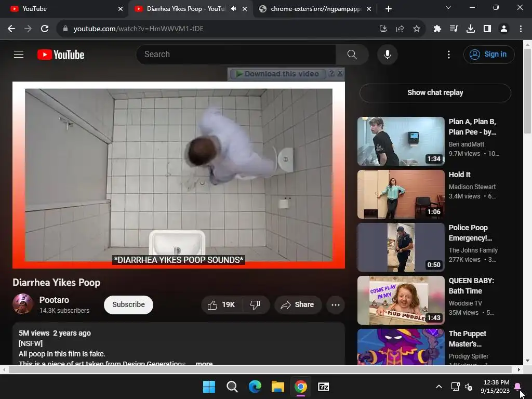Click the address bar URL

click(x=138, y=29)
